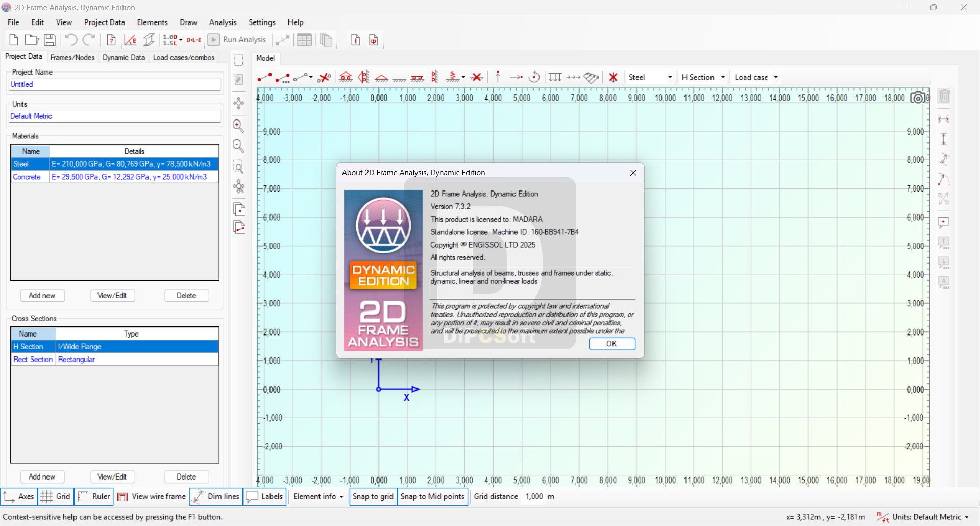Click the trash bin icon on the right
Image resolution: width=980 pixels, height=526 pixels.
point(944,96)
